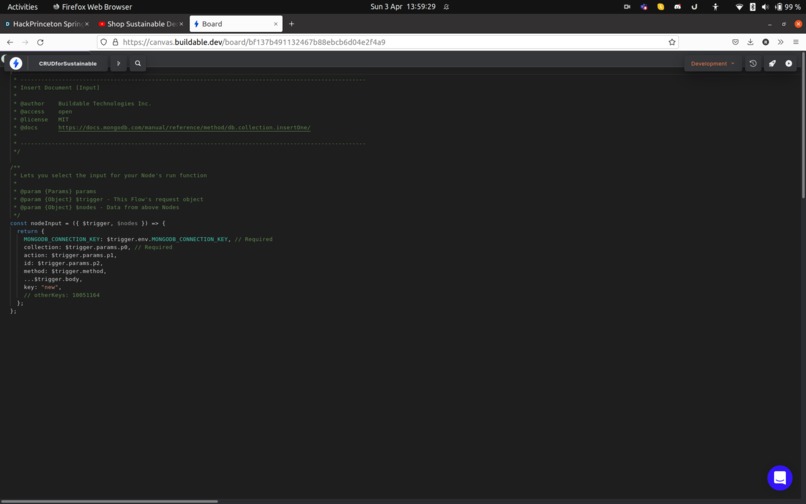
Task: Click the 'Insert Document (Input)' comment header
Action: [60, 88]
